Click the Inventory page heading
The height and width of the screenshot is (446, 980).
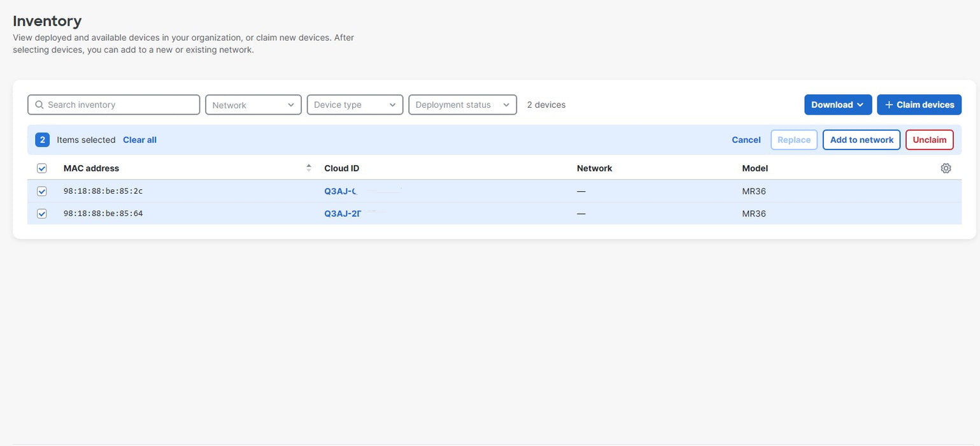click(x=47, y=21)
